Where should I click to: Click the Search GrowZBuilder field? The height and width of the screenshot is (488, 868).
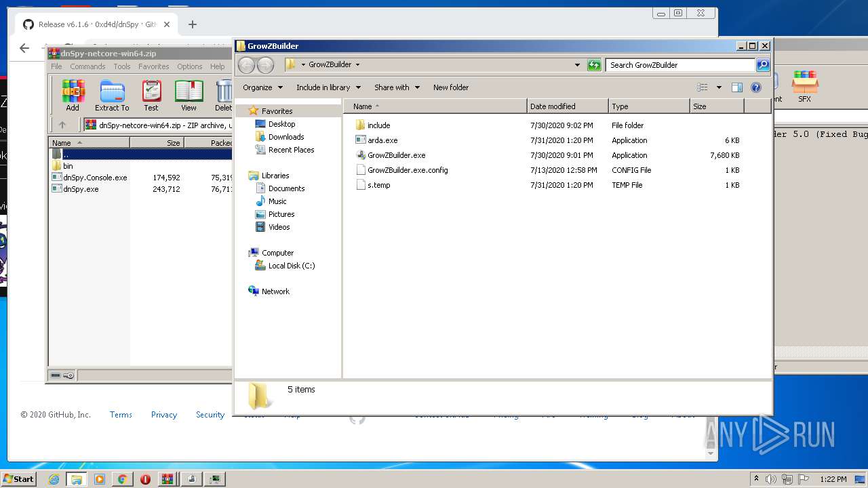click(x=680, y=65)
